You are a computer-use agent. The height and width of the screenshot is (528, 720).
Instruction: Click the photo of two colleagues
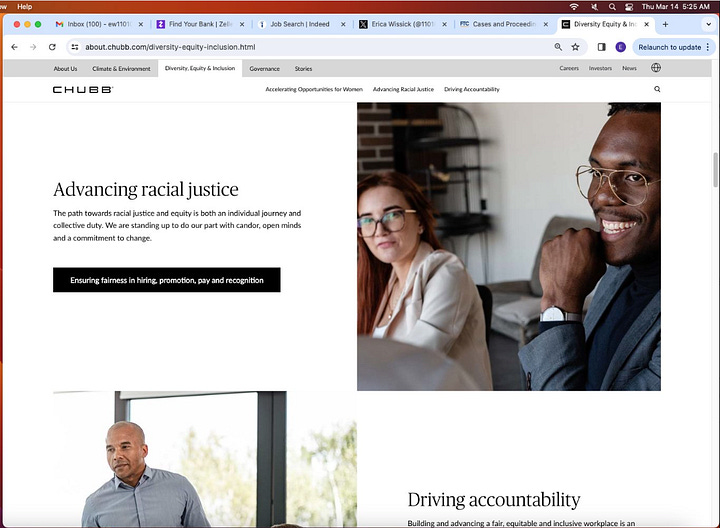click(509, 247)
